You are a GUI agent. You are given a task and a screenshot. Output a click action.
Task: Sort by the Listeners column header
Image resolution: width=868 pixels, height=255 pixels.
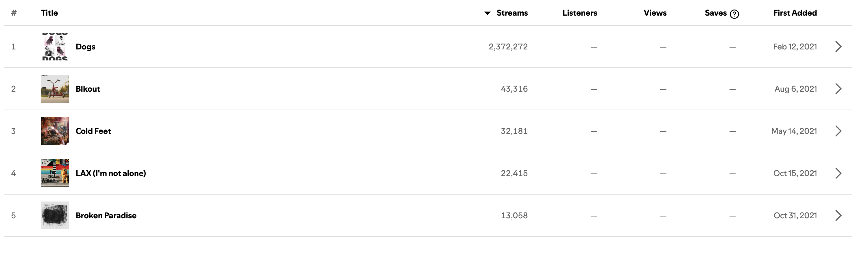[x=579, y=13]
